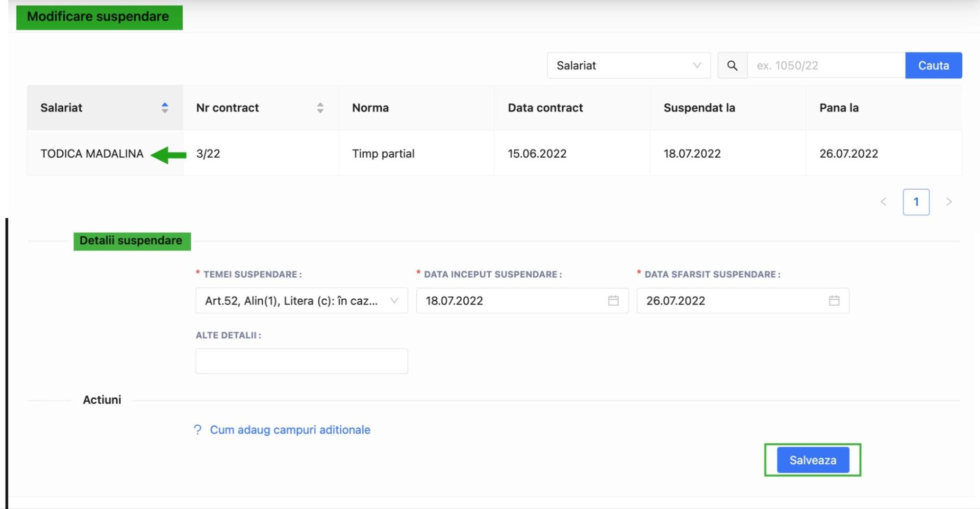The image size is (980, 509).
Task: Click contract number 3/22 cell
Action: [261, 153]
